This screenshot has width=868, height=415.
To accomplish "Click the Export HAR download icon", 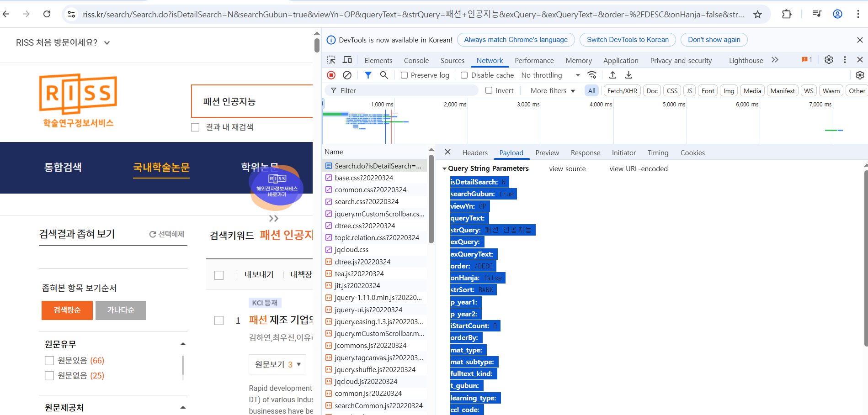I will tap(629, 75).
